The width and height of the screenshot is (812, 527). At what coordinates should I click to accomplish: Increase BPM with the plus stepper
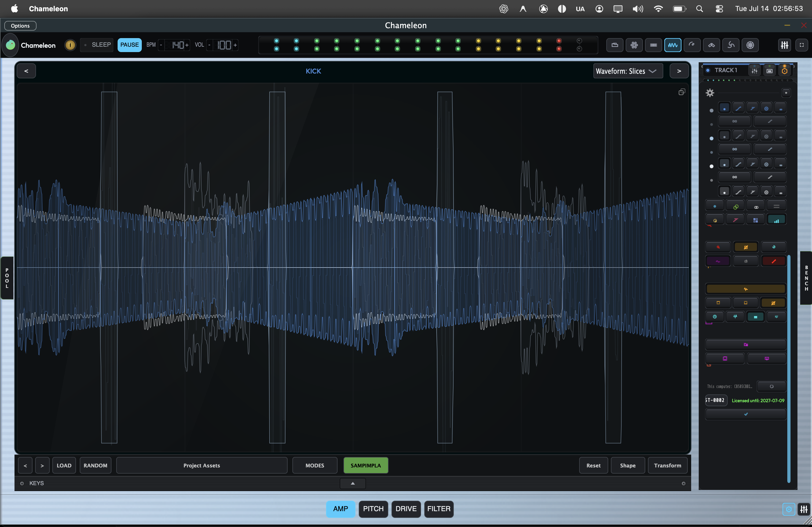(x=187, y=45)
